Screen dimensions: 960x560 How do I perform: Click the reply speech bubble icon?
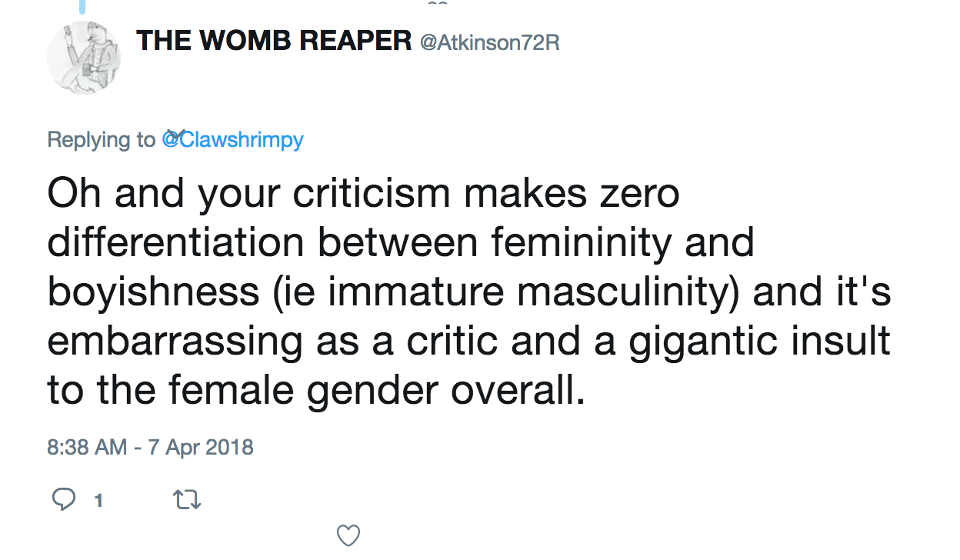click(x=64, y=500)
